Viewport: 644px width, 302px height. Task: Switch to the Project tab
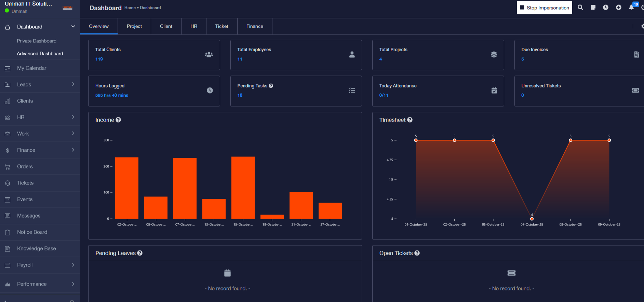pyautogui.click(x=134, y=26)
